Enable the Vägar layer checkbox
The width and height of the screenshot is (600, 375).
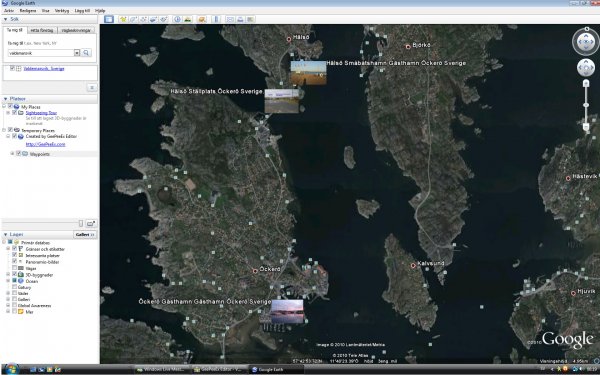pyautogui.click(x=15, y=268)
